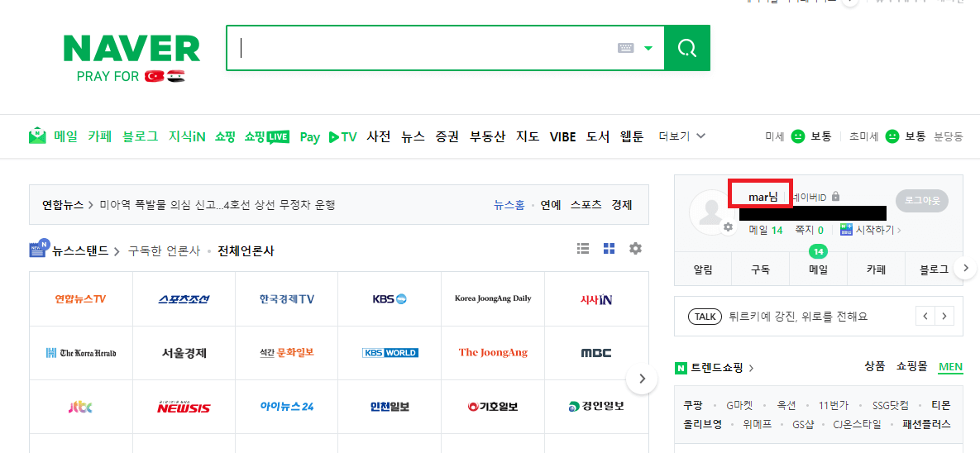
Task: Click the green search magnifier button
Action: click(x=687, y=48)
